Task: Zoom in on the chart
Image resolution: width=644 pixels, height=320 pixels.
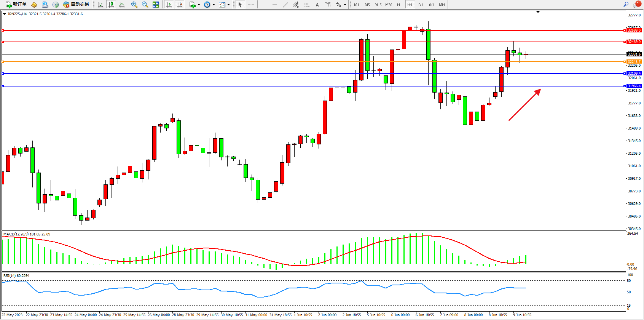Action: tap(134, 5)
